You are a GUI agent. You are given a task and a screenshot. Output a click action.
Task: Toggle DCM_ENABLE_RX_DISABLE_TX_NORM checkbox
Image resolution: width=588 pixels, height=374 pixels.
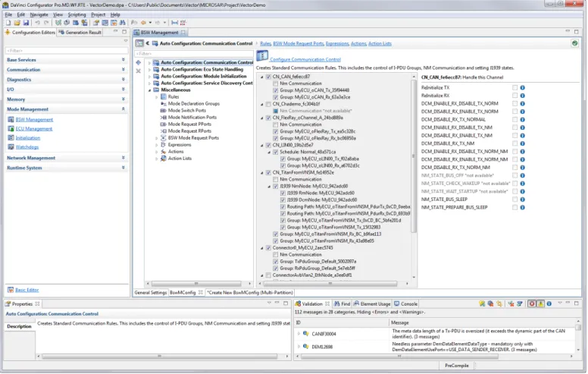514,104
